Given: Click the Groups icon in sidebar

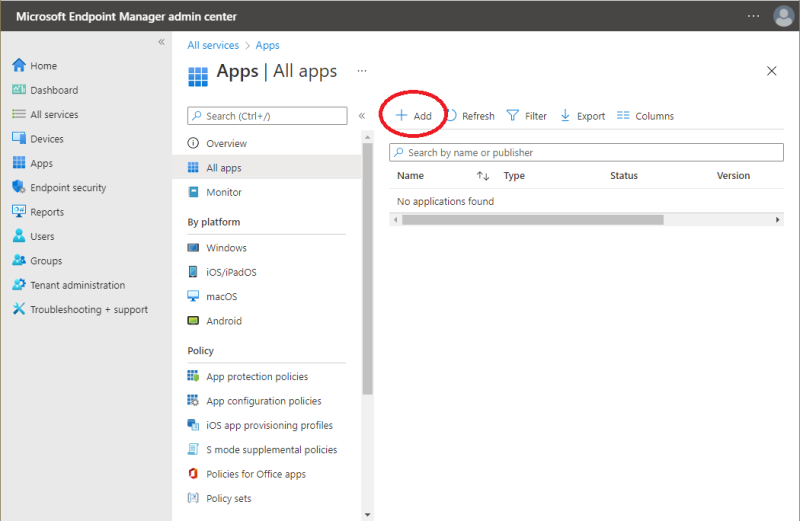Looking at the screenshot, I should (19, 260).
